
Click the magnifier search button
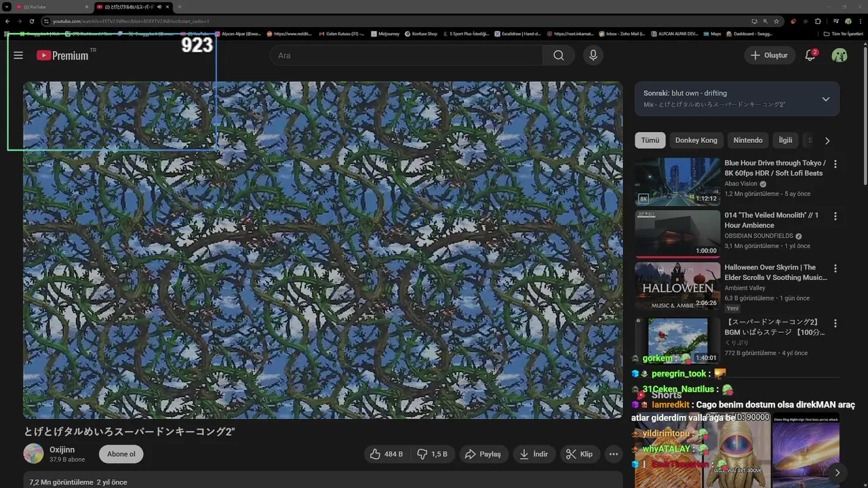[558, 56]
